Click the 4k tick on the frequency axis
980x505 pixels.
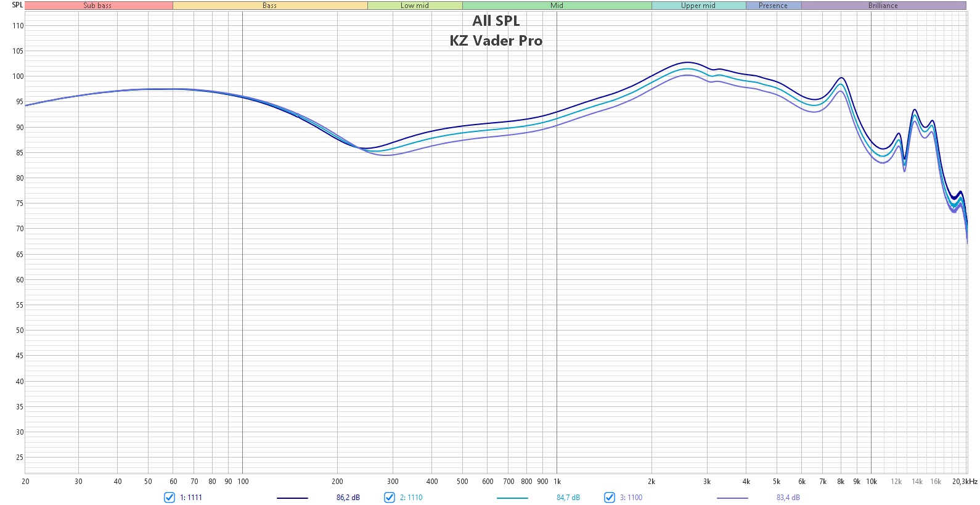[x=746, y=482]
